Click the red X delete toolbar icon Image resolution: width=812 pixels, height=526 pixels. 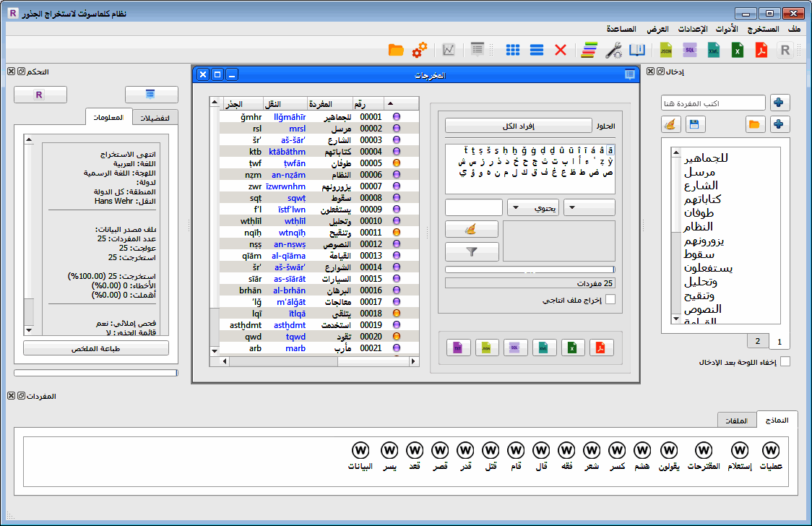click(x=561, y=51)
